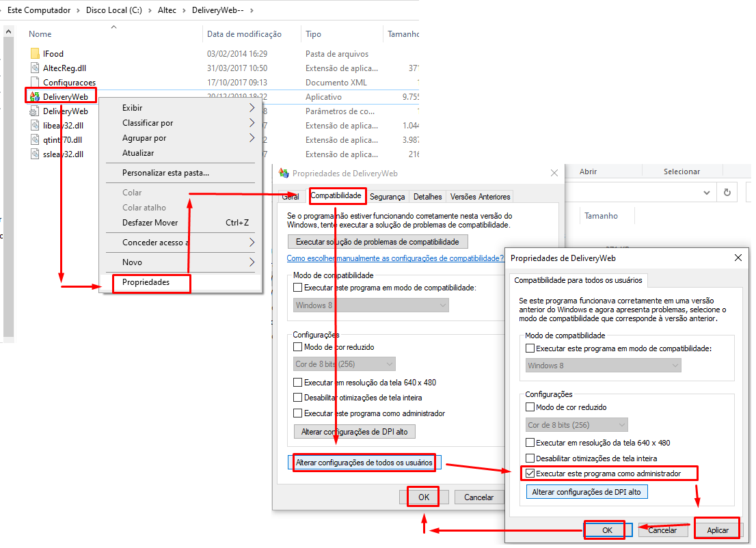Select Compatibilidade para todos os usuários tab
Viewport: 756px width, 548px height.
click(578, 280)
